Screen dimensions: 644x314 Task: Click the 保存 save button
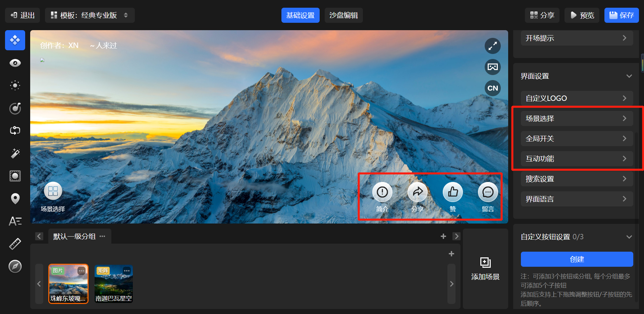[x=621, y=15]
